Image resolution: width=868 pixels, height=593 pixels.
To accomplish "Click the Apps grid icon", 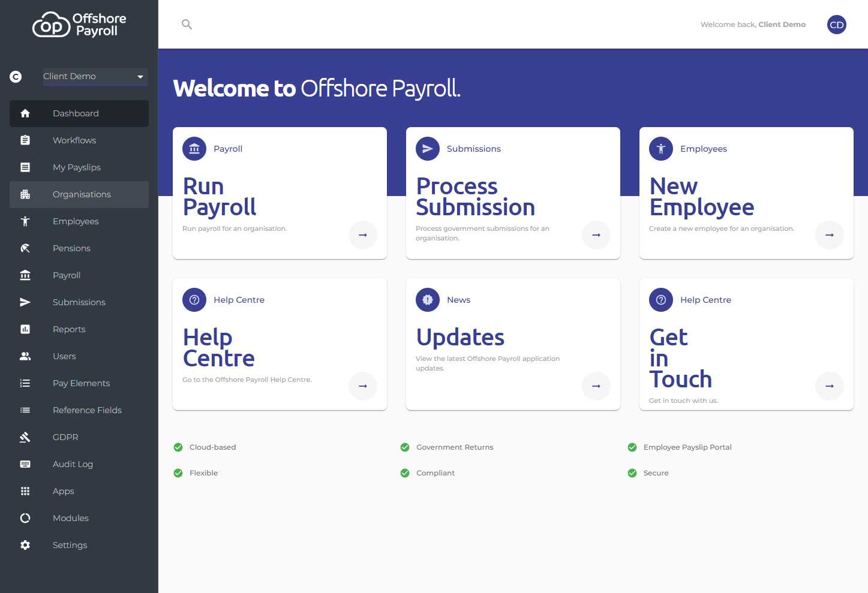I will tap(25, 491).
